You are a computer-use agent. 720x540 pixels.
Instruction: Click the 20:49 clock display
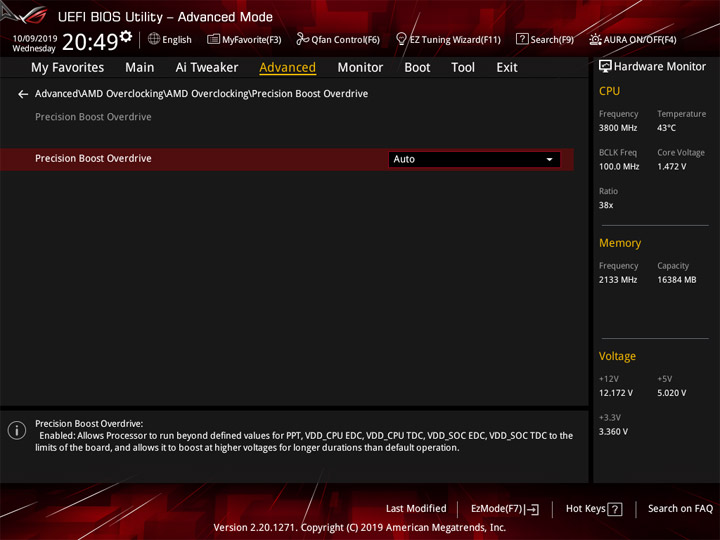pos(90,42)
